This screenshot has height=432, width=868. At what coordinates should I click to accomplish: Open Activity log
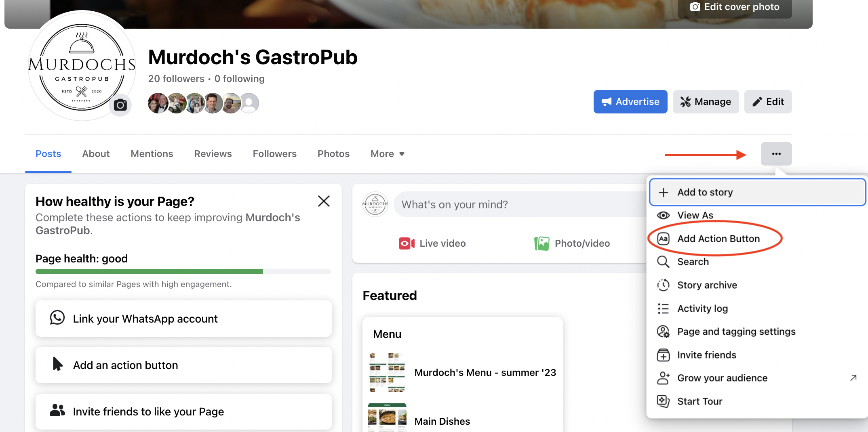(757, 308)
